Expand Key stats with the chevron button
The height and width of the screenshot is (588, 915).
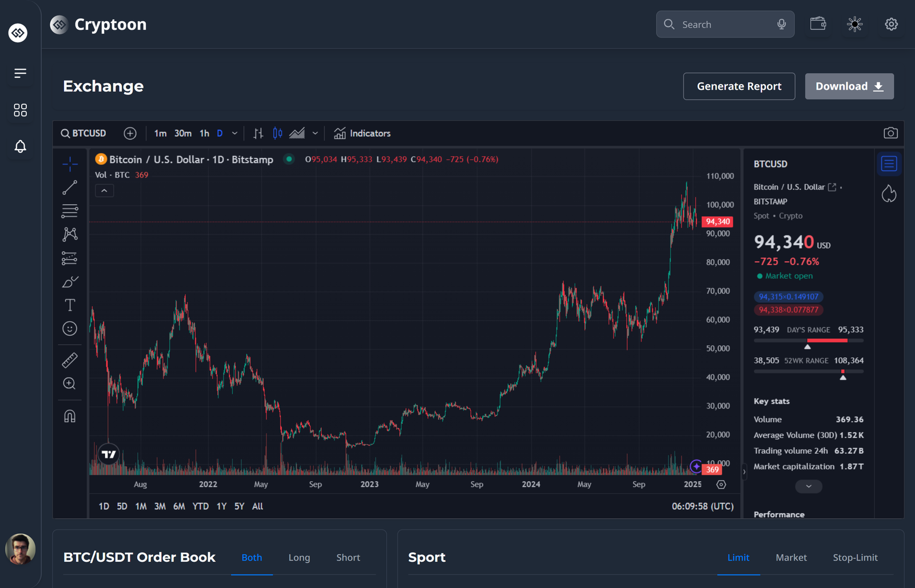[x=808, y=486]
